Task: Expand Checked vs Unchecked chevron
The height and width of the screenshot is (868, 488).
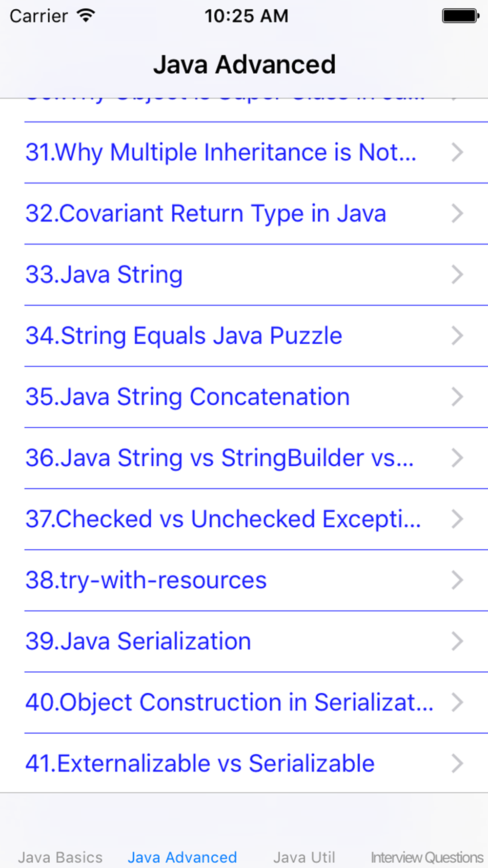Action: tap(457, 519)
